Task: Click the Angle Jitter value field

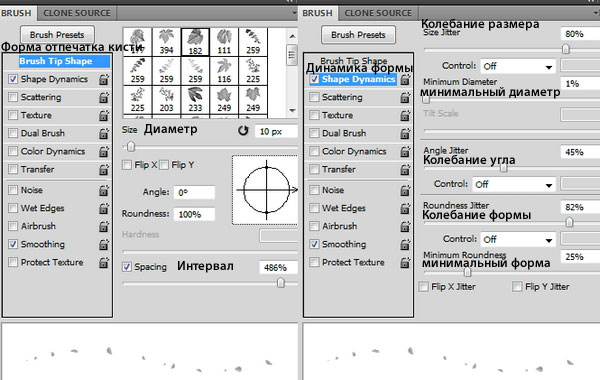Action: (580, 152)
